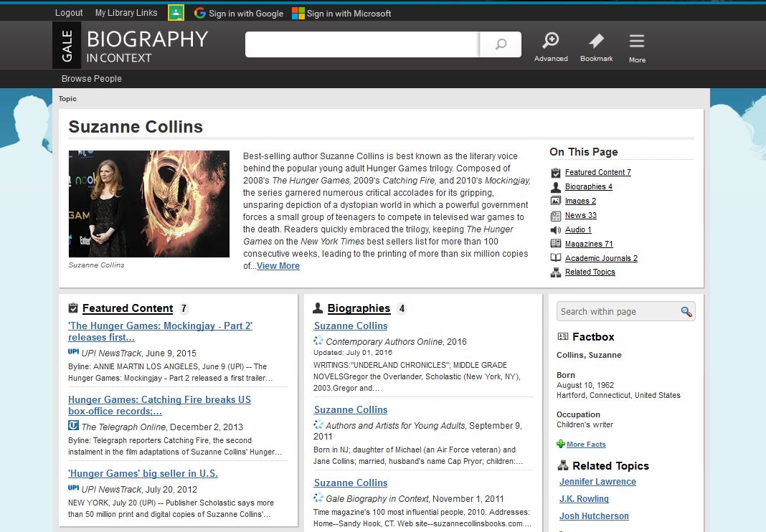The height and width of the screenshot is (532, 766).
Task: Click the Search within page magnifier
Action: coord(686,312)
